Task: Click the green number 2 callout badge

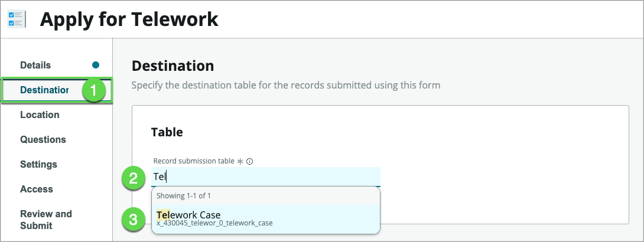Action: coord(134,177)
